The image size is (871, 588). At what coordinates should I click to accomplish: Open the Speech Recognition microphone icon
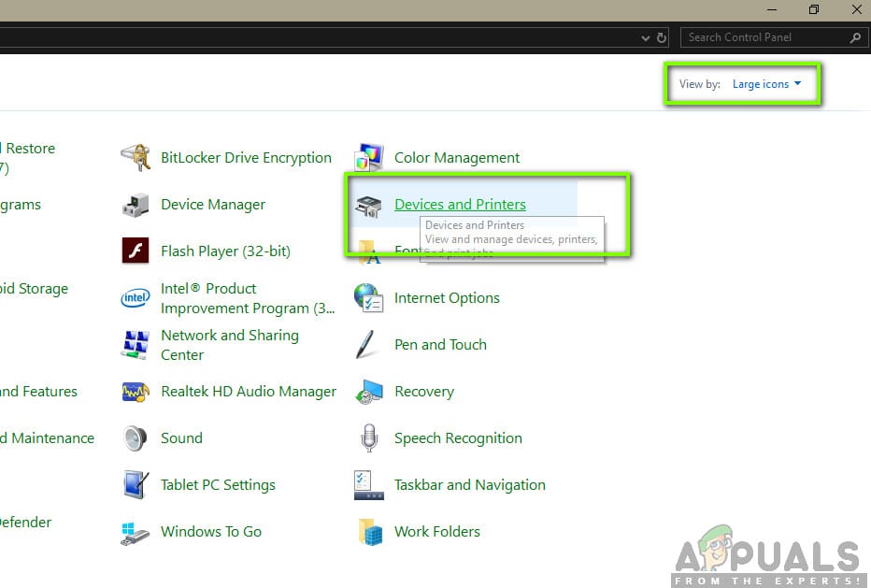pos(369,438)
